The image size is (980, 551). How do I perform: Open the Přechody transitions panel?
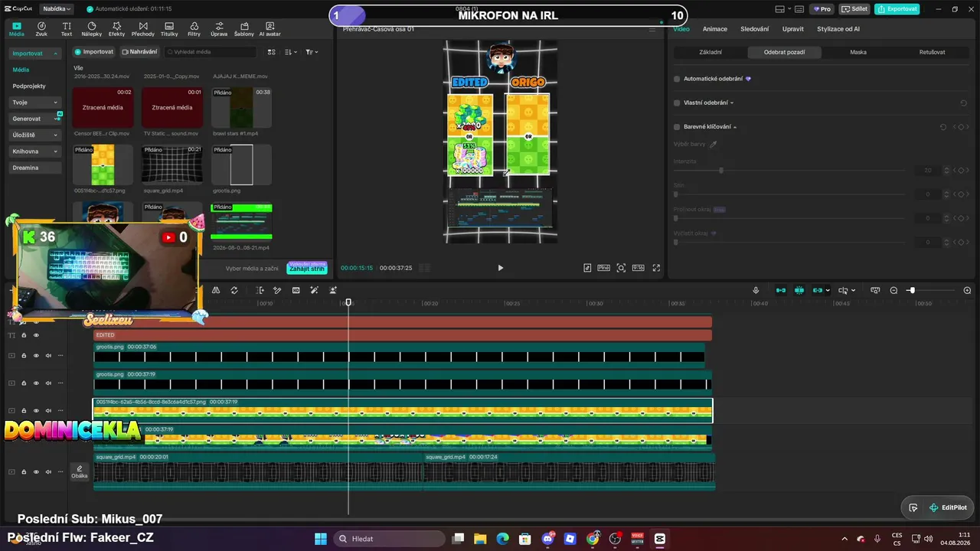(143, 29)
